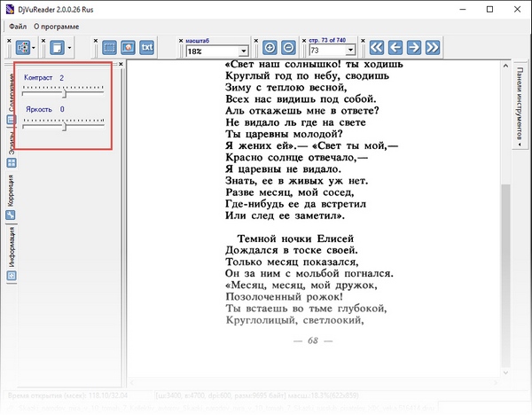Viewport: 532px width, 415px height.
Task: Select the Коррекция correction tab
Action: tap(11, 197)
